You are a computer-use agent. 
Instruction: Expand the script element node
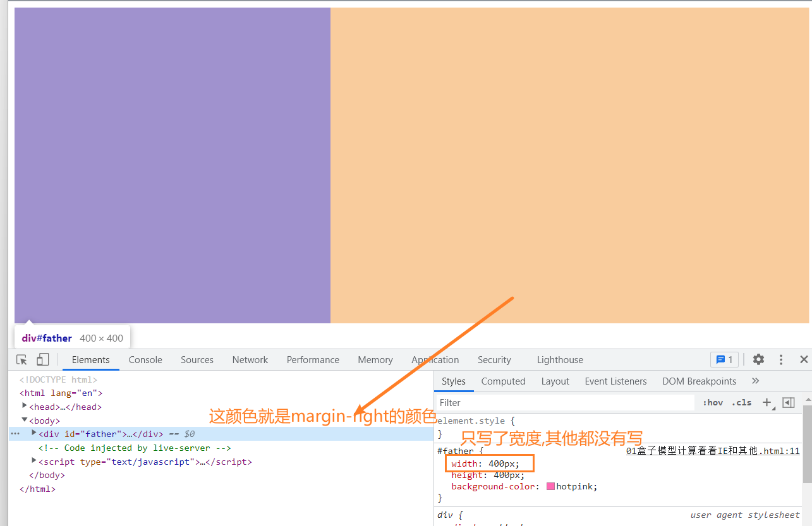click(x=34, y=461)
